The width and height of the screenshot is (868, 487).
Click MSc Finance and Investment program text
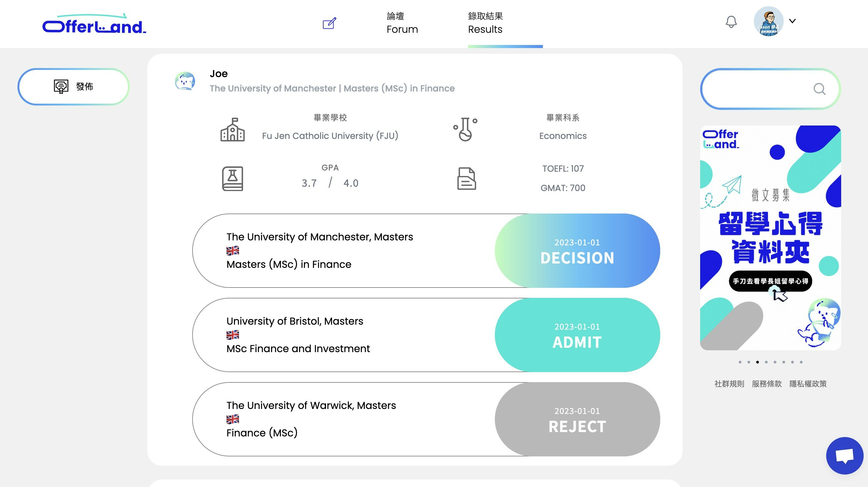[298, 348]
